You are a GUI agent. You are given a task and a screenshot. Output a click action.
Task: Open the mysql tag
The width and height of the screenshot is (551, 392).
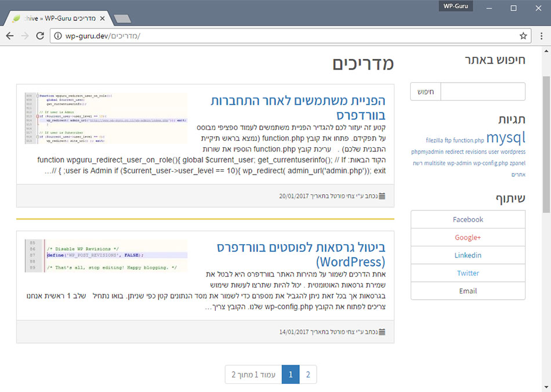click(506, 137)
